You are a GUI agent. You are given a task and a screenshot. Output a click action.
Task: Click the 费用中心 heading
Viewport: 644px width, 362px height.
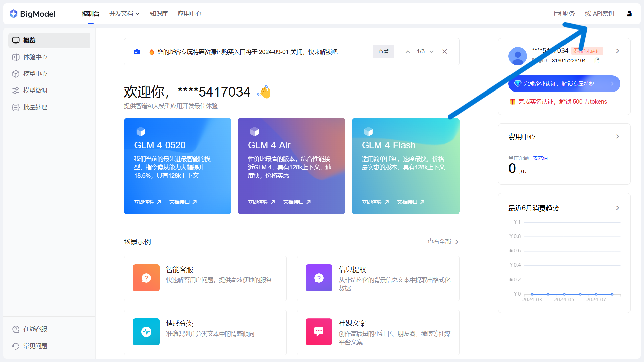tap(522, 137)
